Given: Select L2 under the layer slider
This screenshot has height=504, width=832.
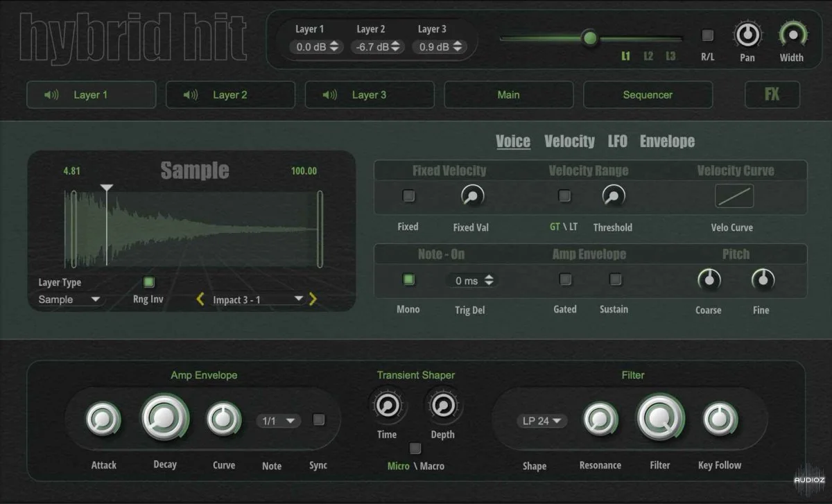Looking at the screenshot, I should click(648, 57).
